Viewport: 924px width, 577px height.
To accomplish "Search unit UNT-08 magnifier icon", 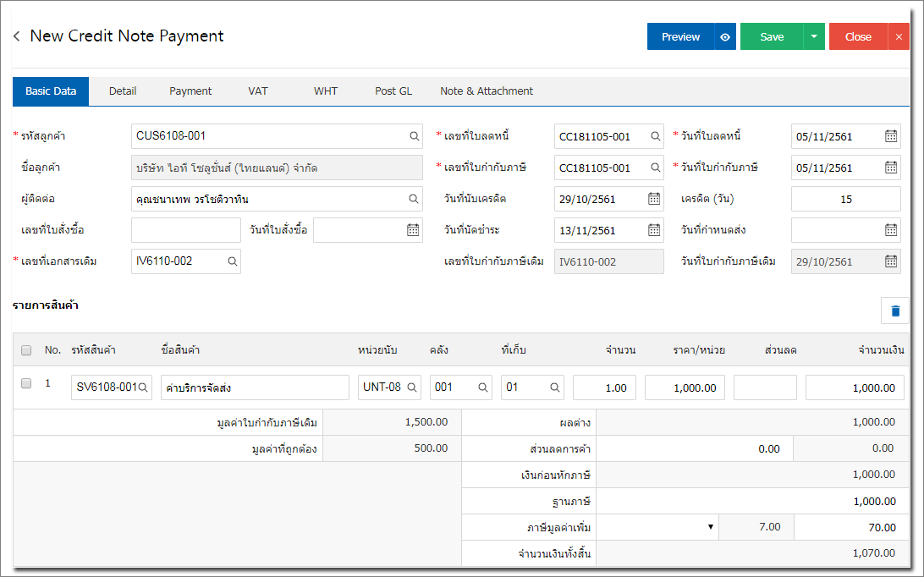I will point(412,387).
